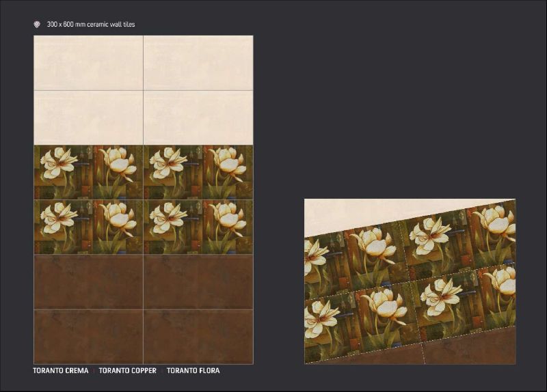547x392 pixels.
Task: Click the first tulip flower tile in the upper flora row
Action: 117,172
